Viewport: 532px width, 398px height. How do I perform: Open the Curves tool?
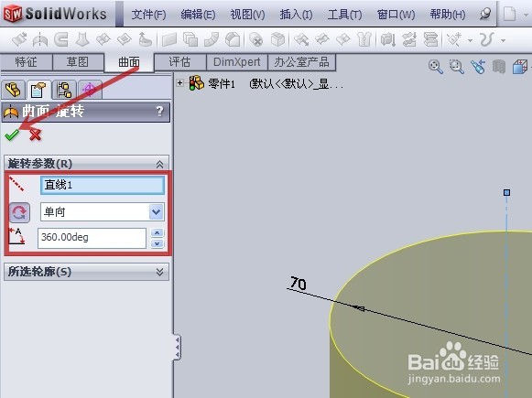[x=486, y=39]
